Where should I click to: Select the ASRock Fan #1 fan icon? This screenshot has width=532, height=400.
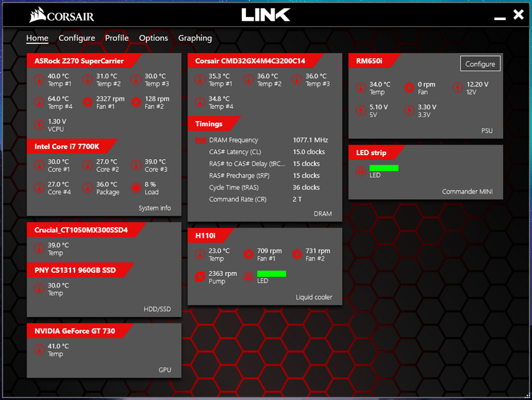pyautogui.click(x=88, y=102)
